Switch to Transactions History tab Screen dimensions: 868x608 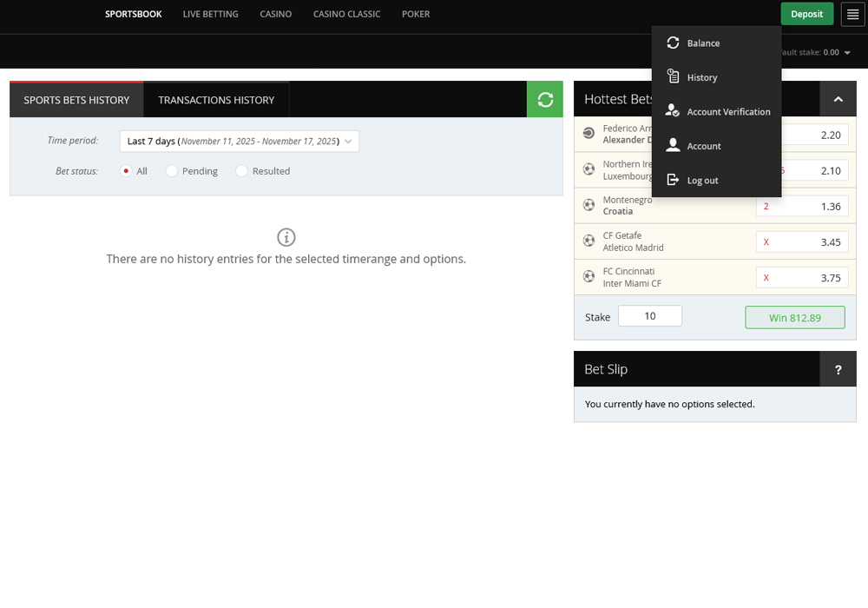(216, 100)
